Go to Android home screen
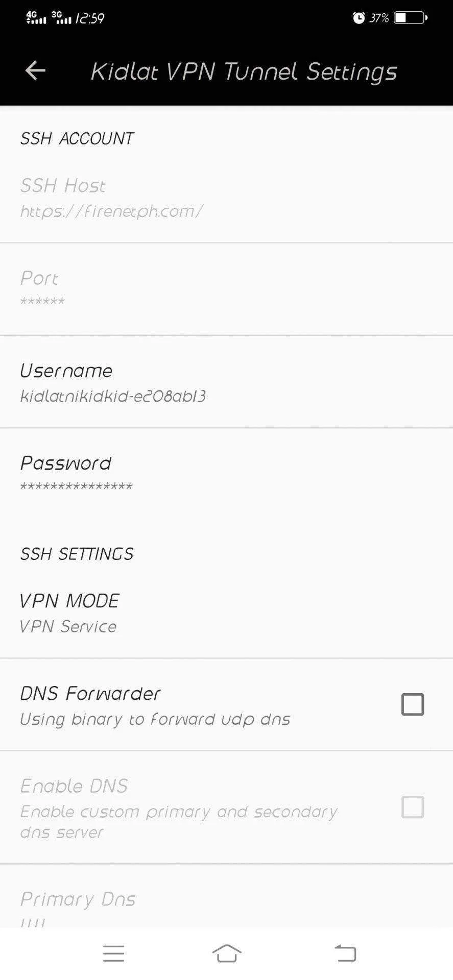This screenshot has width=453, height=980. pos(227,953)
